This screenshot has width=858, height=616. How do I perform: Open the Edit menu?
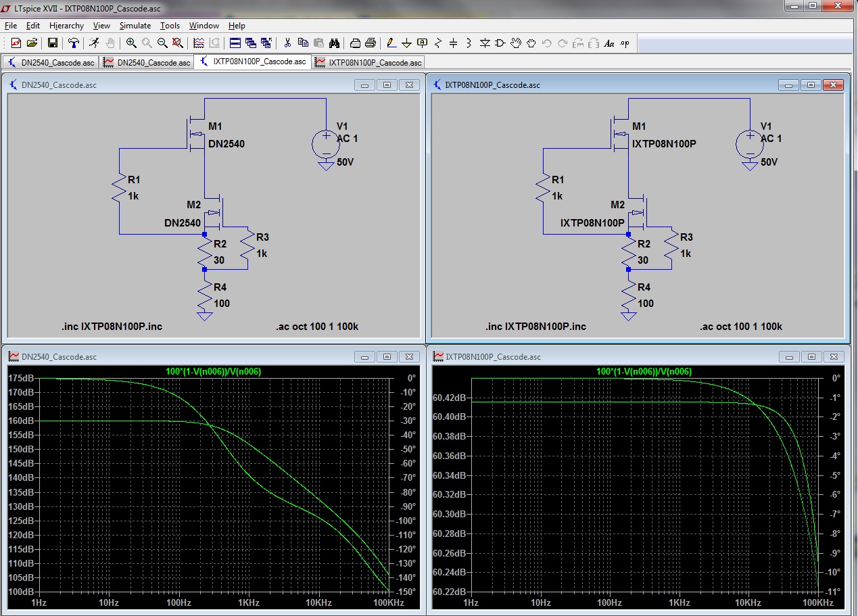(x=33, y=26)
